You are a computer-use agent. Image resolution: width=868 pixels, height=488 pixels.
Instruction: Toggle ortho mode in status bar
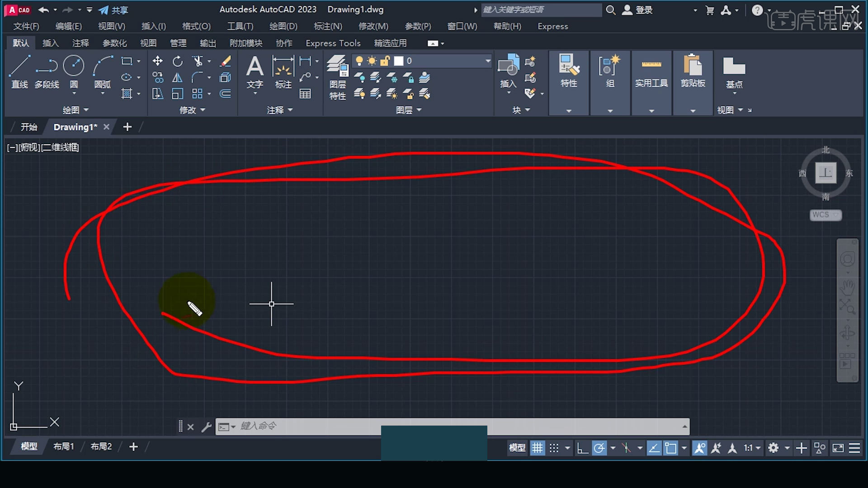(x=582, y=448)
